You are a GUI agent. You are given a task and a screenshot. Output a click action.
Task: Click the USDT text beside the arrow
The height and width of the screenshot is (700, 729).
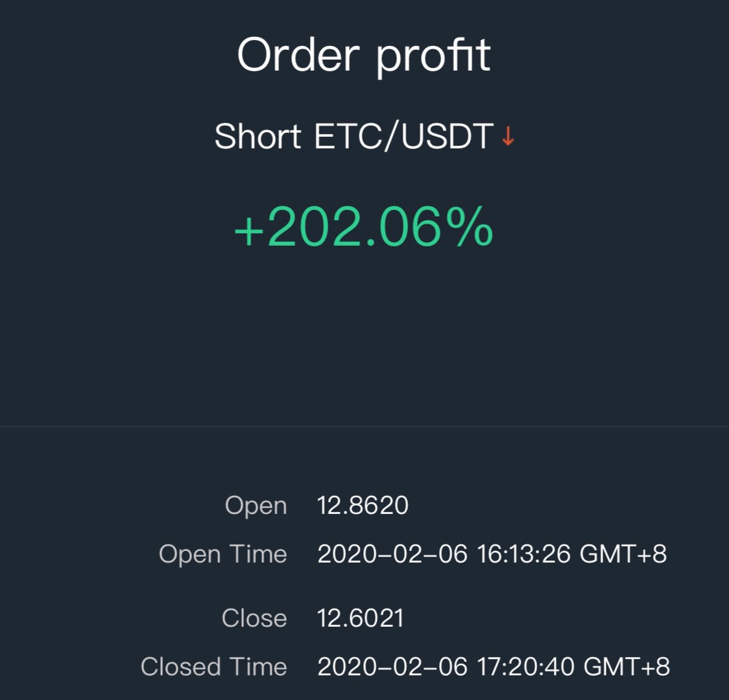tap(448, 137)
